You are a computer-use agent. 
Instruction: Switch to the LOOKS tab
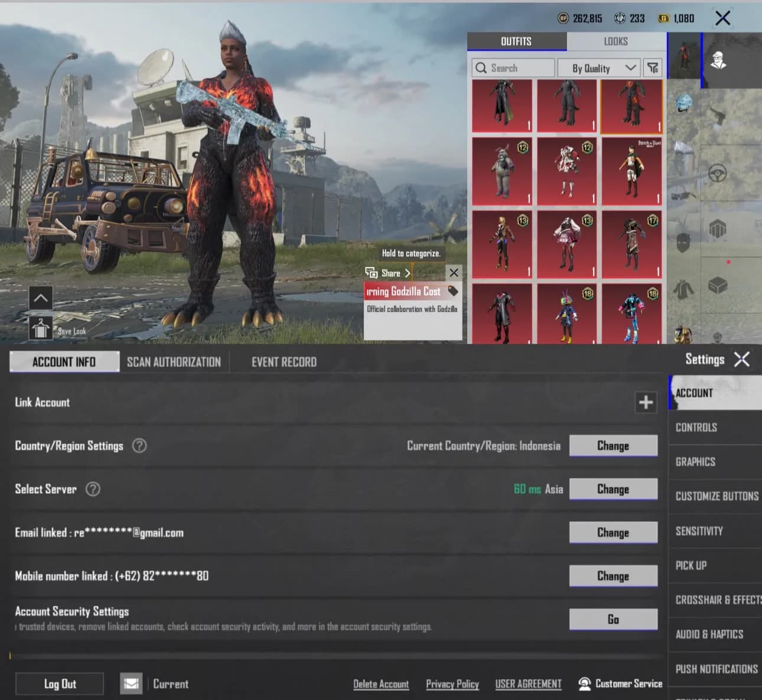coord(616,41)
